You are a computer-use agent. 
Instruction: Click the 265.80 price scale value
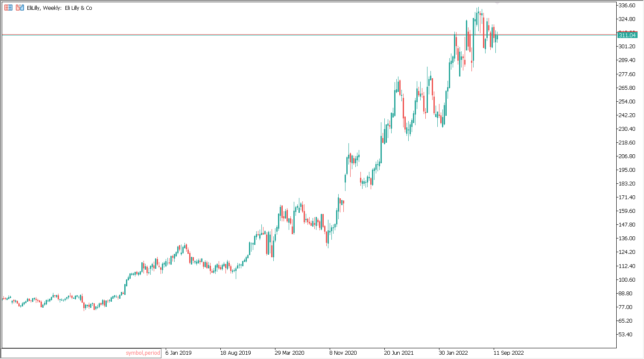627,88
